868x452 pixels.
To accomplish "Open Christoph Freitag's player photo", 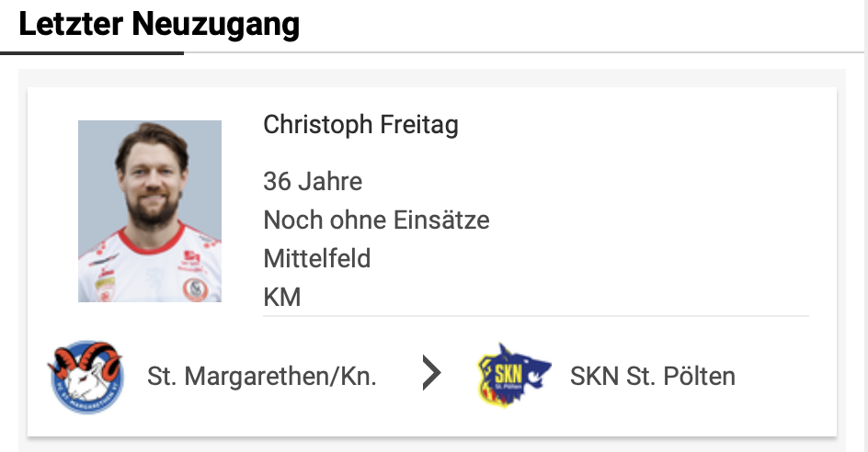I will click(150, 211).
